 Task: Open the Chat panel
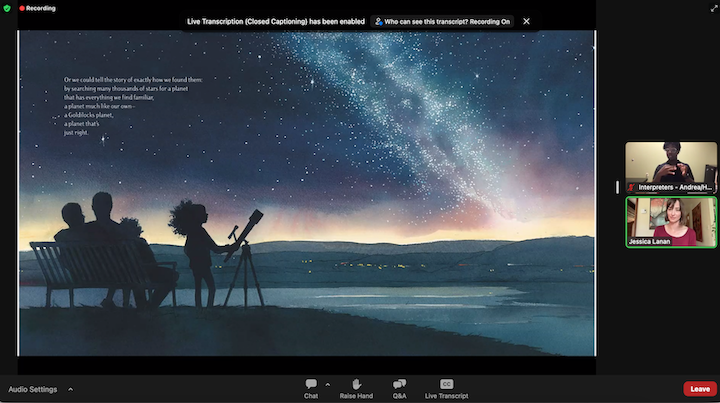(311, 388)
